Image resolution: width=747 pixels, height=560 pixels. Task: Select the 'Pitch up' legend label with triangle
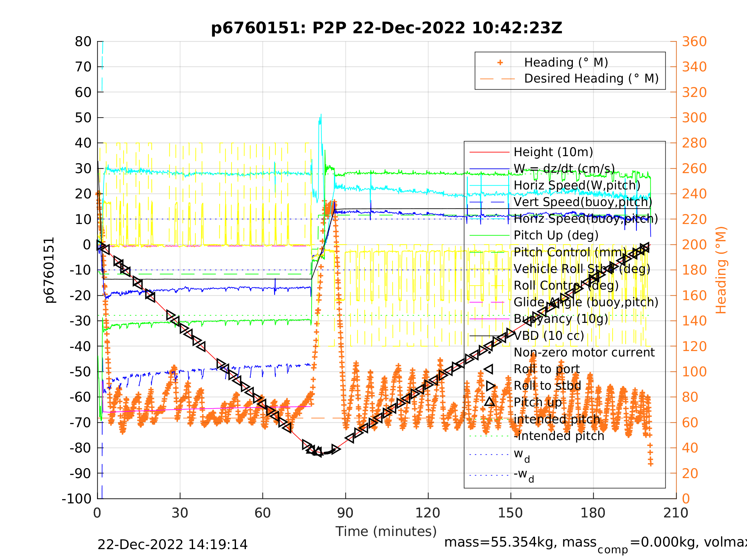(x=538, y=402)
